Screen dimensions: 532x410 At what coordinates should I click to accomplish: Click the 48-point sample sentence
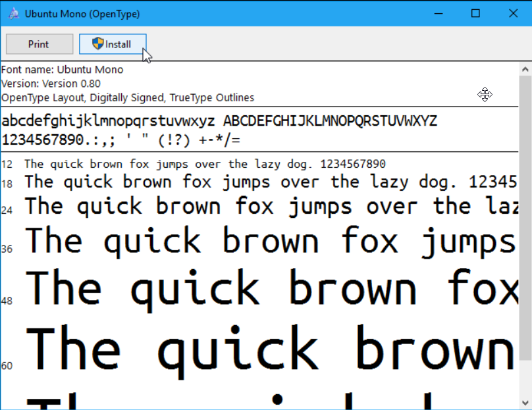coord(271,290)
